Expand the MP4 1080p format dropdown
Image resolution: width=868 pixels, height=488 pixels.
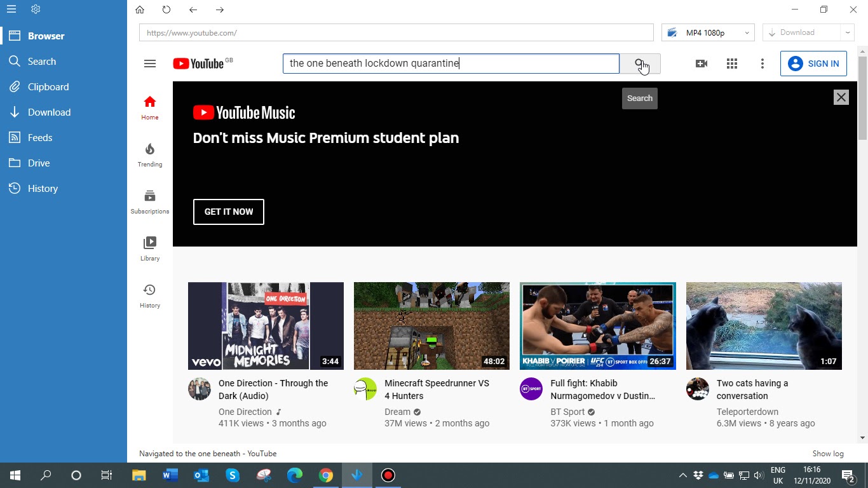(708, 32)
